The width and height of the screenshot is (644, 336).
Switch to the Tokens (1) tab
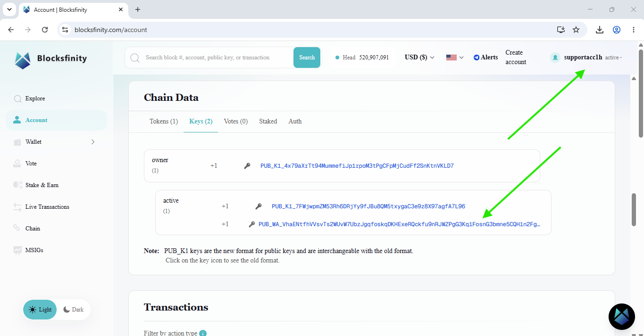(164, 122)
